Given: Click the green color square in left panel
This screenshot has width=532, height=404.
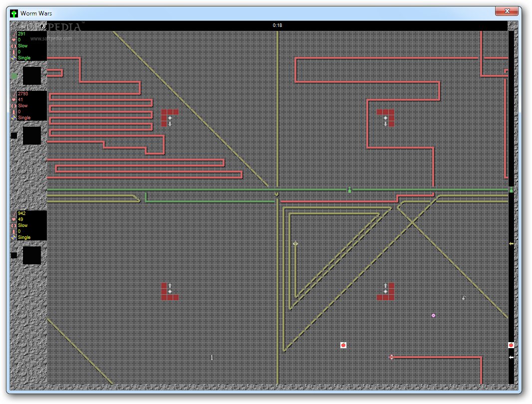Looking at the screenshot, I should pos(14,76).
